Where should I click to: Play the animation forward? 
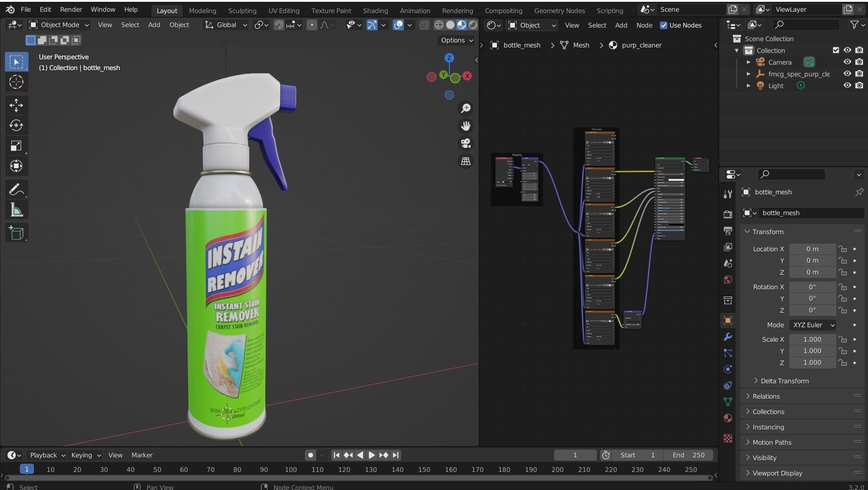click(x=372, y=455)
